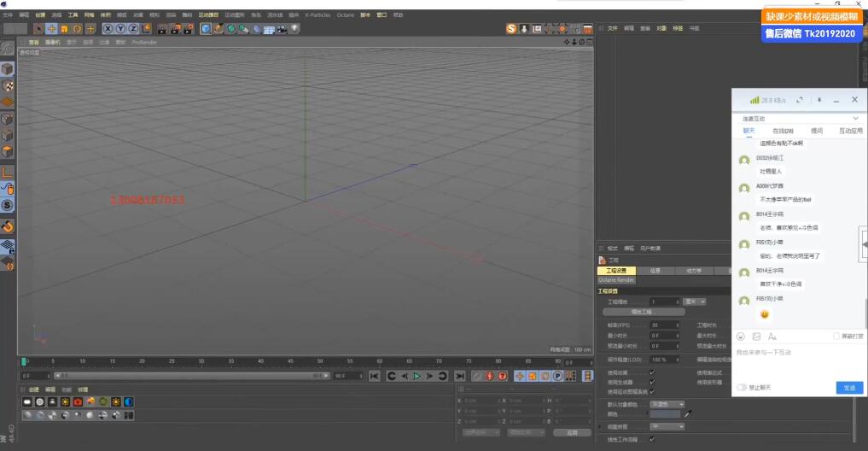Toggle the X axis lock
The width and height of the screenshot is (868, 451).
point(108,29)
